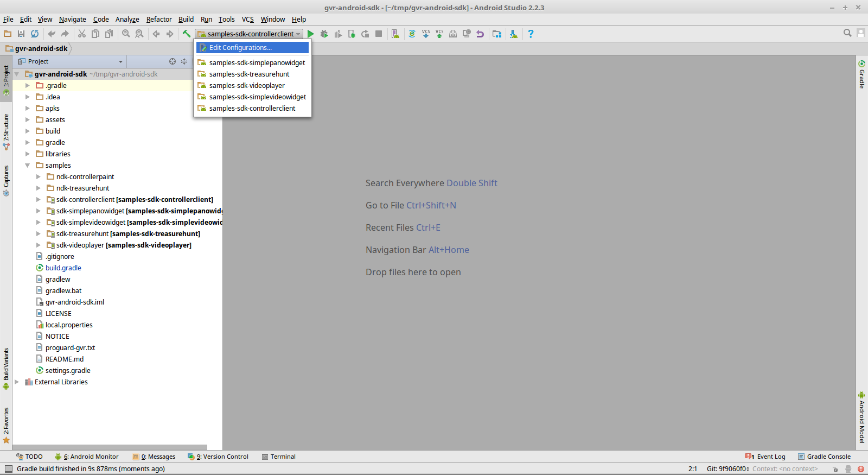868x475 pixels.
Task: Toggle the Captures side tool window
Action: 6,181
